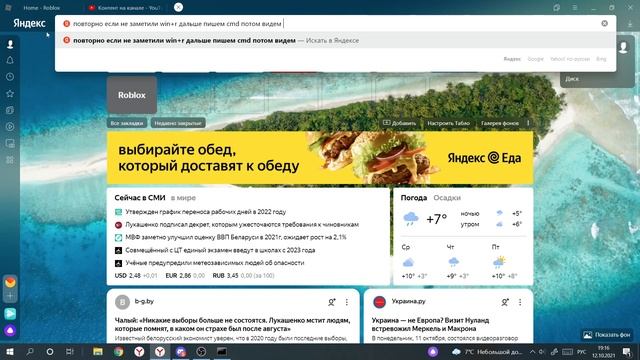Open the downloads arrow icon

tap(630, 24)
